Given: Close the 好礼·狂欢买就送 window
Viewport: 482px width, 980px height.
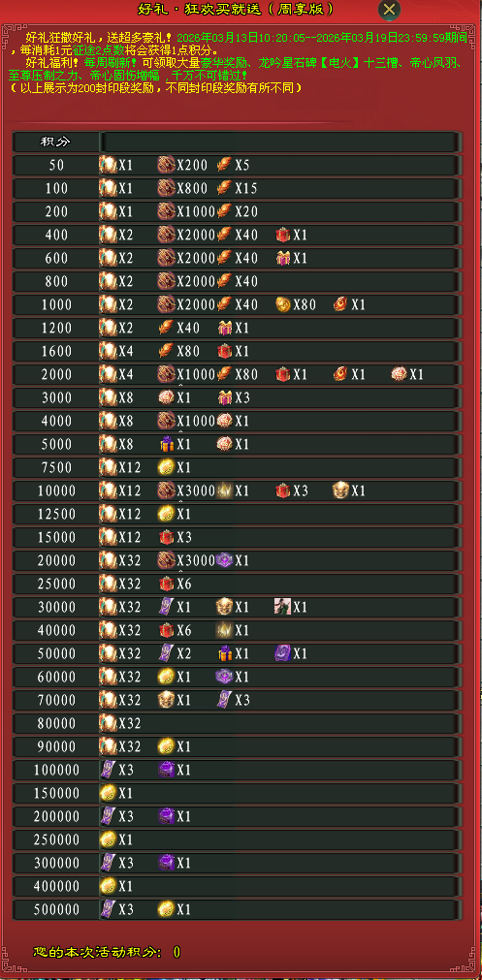Looking at the screenshot, I should (390, 10).
